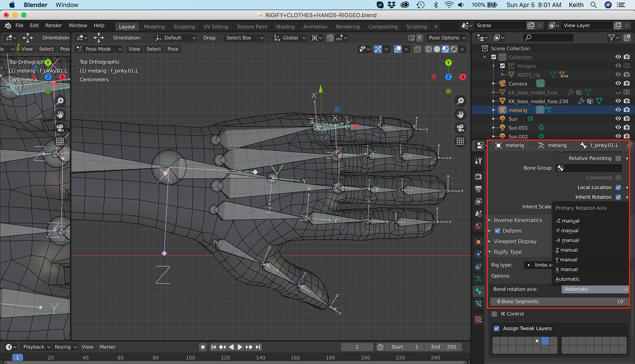635x364 pixels.
Task: Toggle X-Ray display in the viewport header
Action: 417,49
